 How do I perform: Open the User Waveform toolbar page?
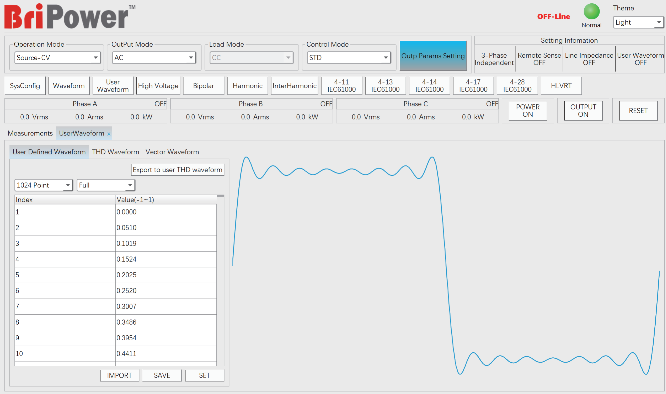coord(113,86)
